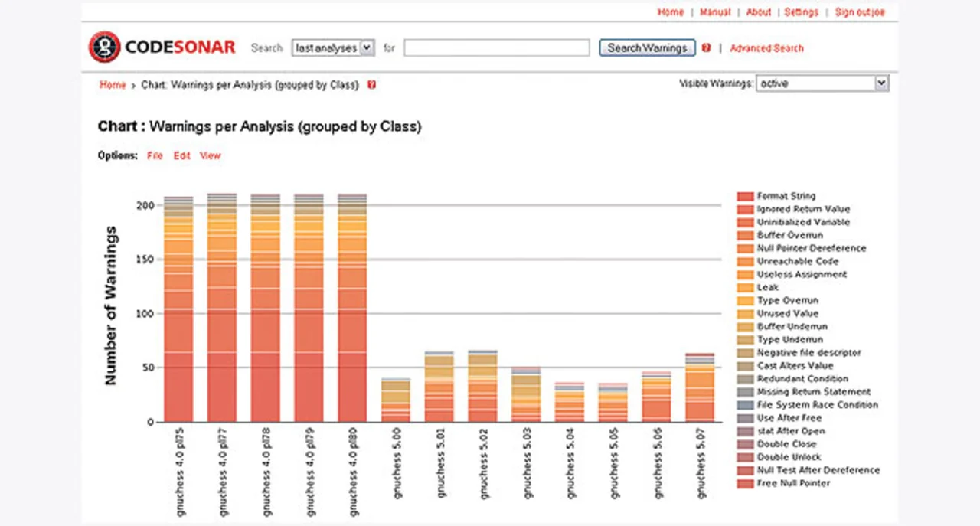Click the Redundant Condition legend label
The image size is (980, 526).
click(x=802, y=379)
